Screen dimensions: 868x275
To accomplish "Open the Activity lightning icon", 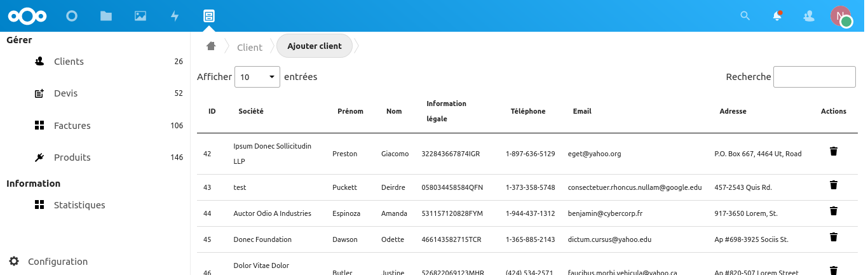I will tap(175, 16).
